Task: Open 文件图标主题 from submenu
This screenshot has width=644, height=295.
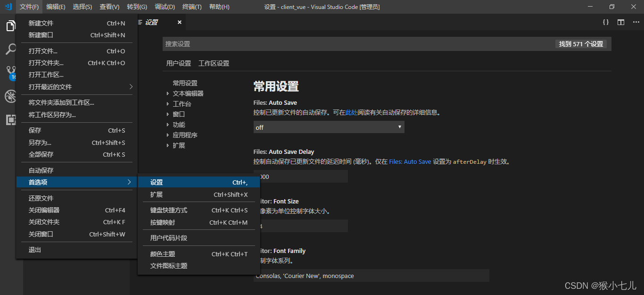Action: coord(198,266)
